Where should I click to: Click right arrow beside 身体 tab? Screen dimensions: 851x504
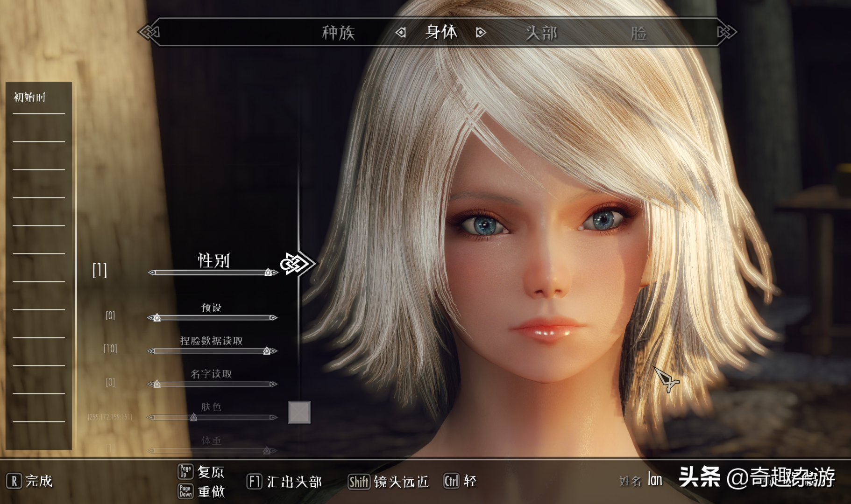(x=481, y=32)
